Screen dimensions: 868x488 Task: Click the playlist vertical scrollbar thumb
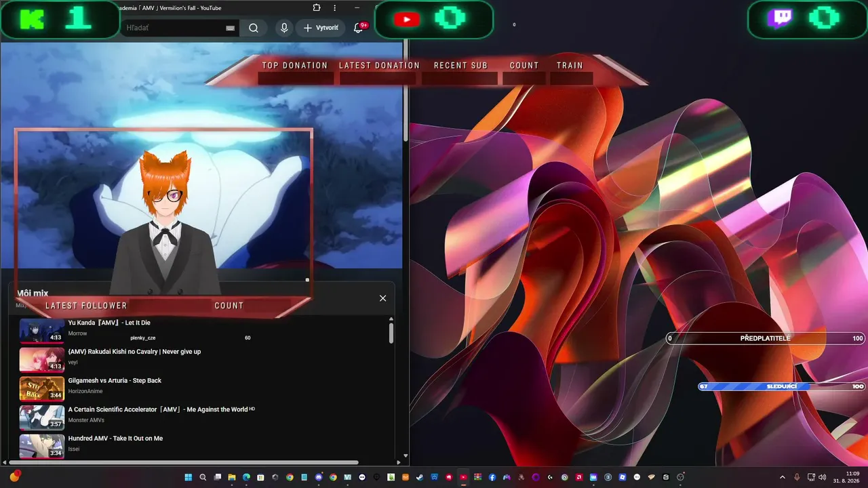391,333
